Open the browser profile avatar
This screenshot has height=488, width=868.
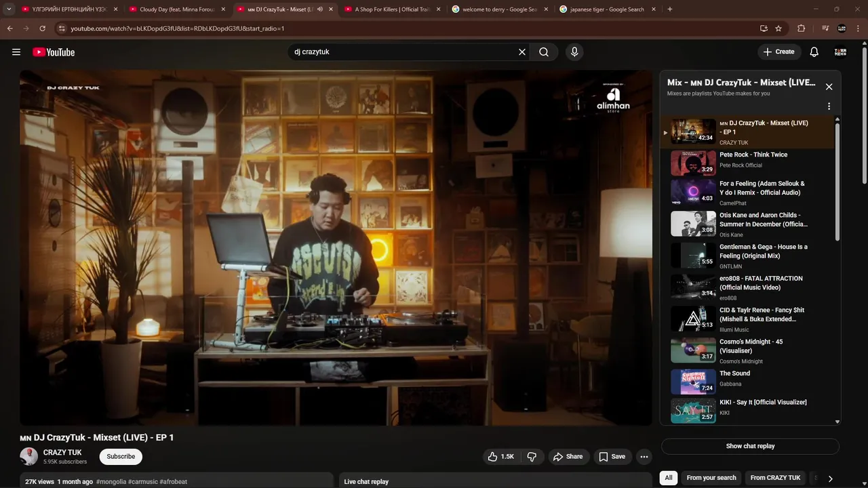click(842, 28)
